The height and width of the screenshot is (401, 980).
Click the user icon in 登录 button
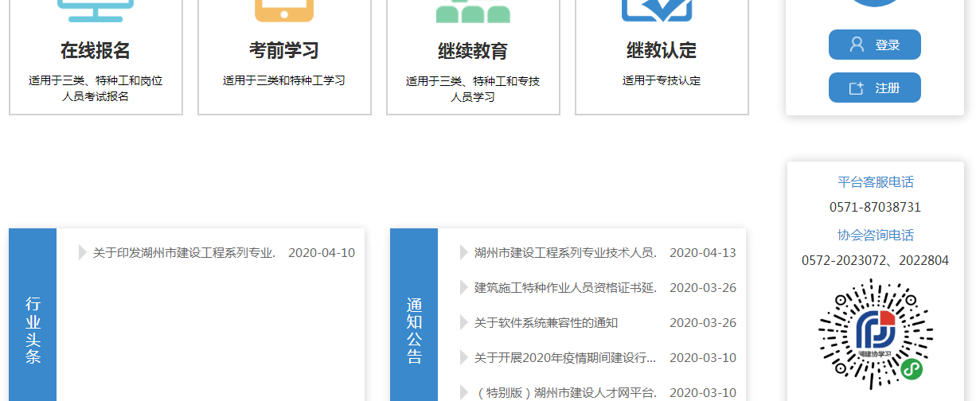(x=857, y=45)
